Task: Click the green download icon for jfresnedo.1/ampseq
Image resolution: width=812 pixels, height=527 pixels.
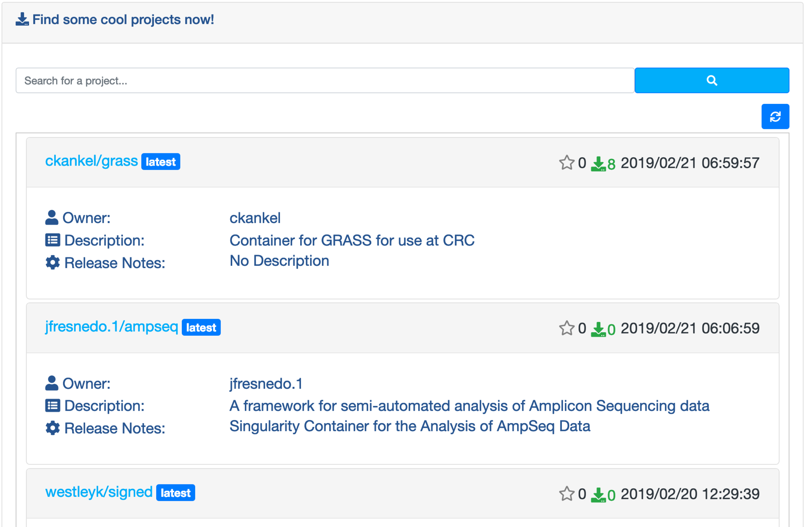Action: click(x=598, y=329)
